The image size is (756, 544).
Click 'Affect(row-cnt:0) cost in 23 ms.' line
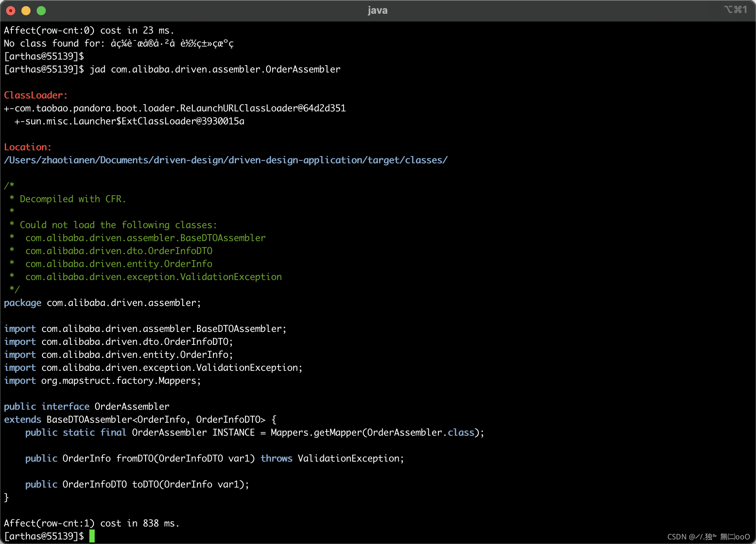point(89,31)
